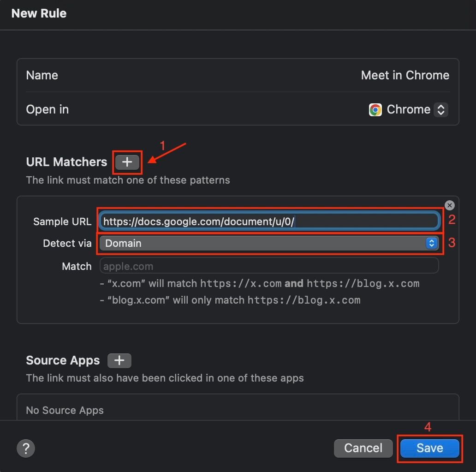476x472 pixels.
Task: Save the Meet in Chrome rule
Action: [x=429, y=448]
